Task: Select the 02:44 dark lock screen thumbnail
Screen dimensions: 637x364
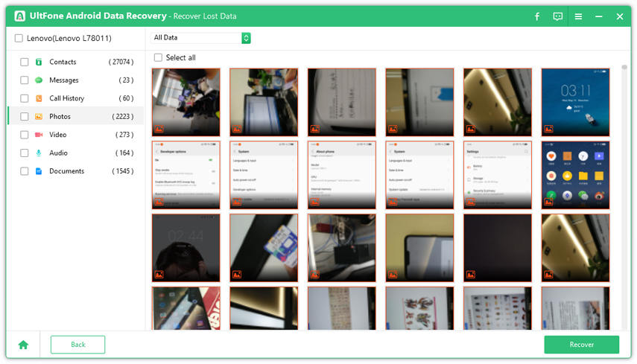Action: (186, 248)
